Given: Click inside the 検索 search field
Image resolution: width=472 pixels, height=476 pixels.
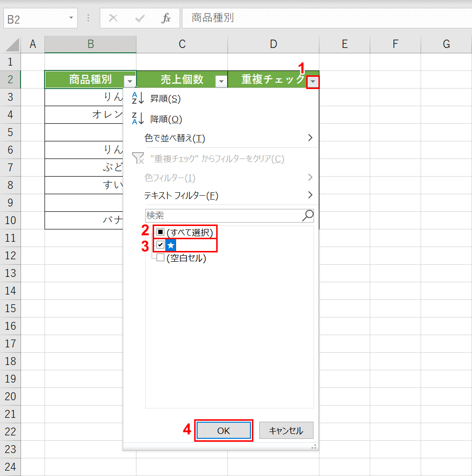Looking at the screenshot, I should point(220,215).
